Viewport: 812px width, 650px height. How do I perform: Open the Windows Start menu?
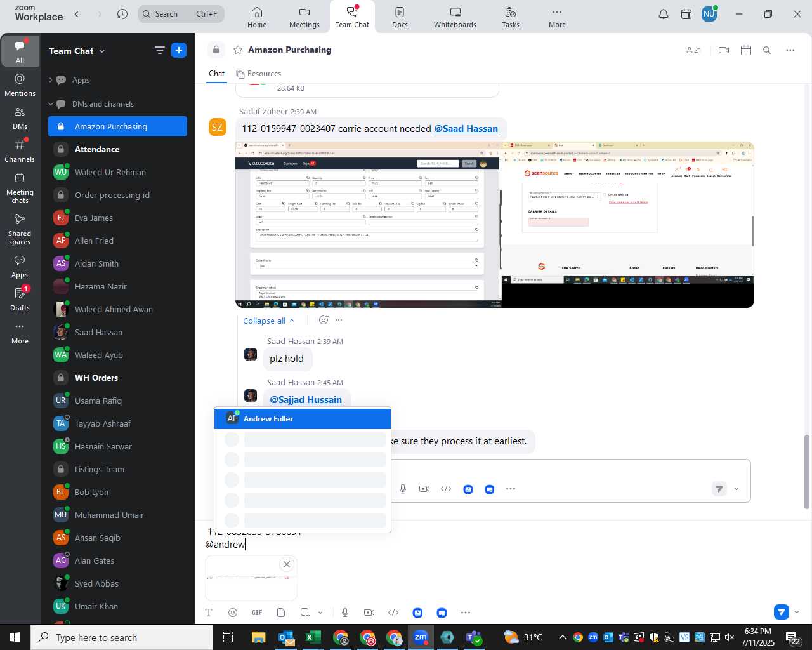click(15, 637)
